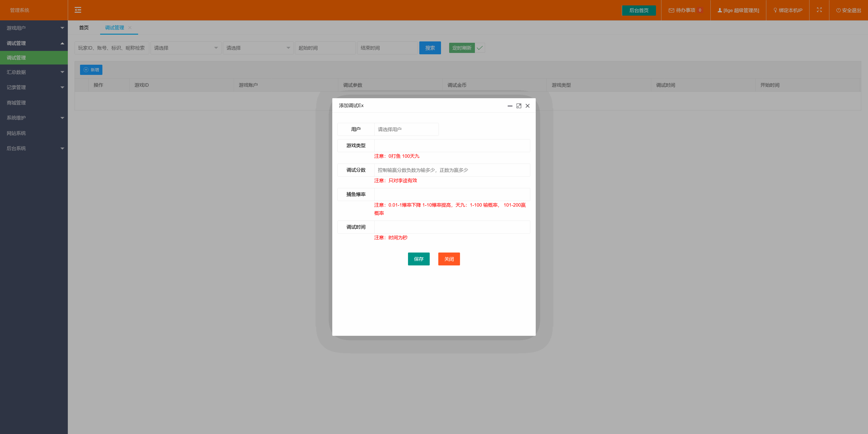Click the orange 关闭 button
This screenshot has width=868, height=434.
coord(449,259)
